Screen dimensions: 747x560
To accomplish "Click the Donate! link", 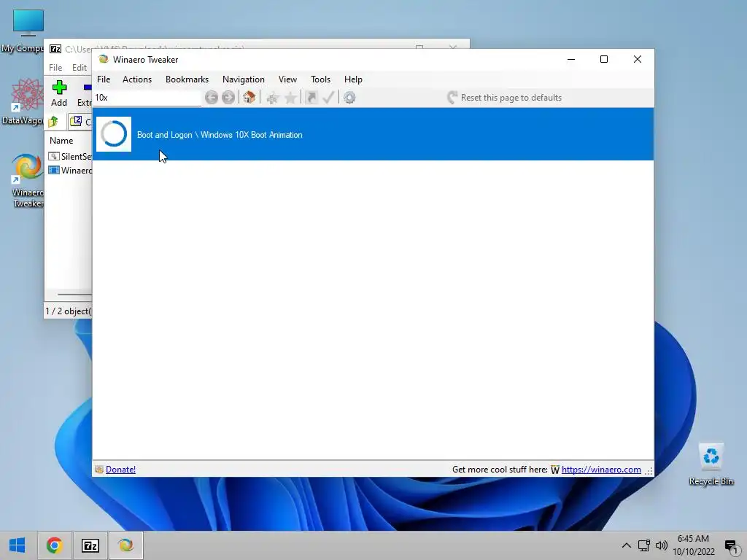I will point(120,470).
